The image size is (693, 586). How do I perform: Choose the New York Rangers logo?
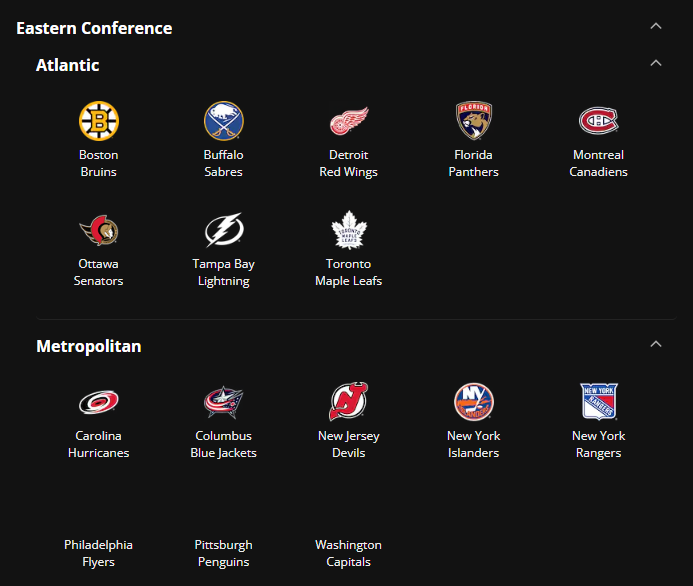[598, 402]
